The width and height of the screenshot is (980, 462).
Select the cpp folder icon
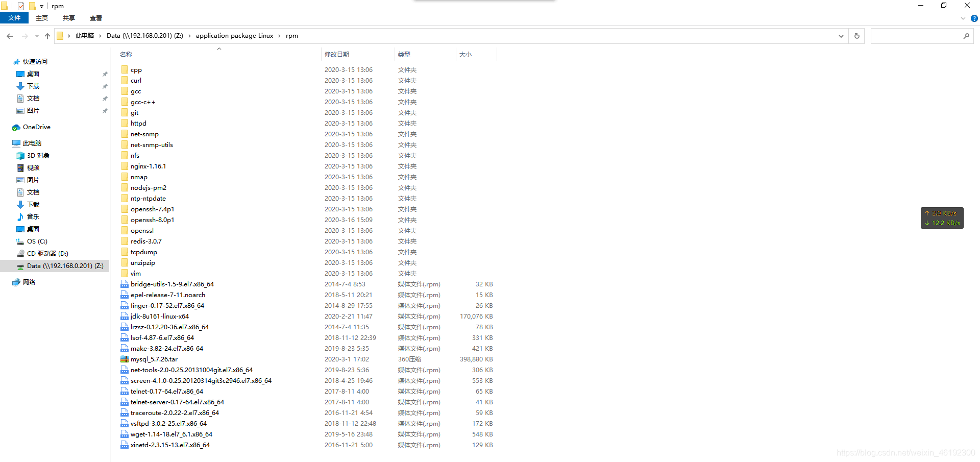point(125,69)
